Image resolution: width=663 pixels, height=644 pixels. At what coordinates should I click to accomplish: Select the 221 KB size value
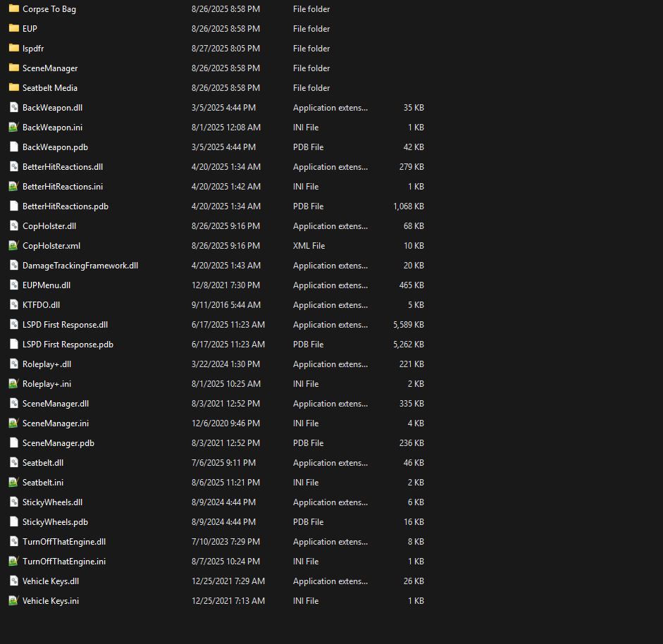point(411,364)
